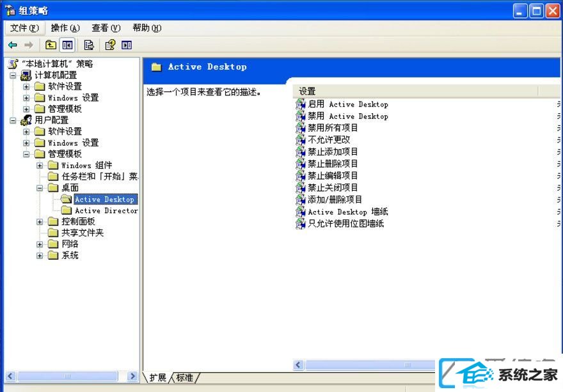Click the rightmost panel-layout toolbar icon
This screenshot has height=392, width=563.
point(127,45)
